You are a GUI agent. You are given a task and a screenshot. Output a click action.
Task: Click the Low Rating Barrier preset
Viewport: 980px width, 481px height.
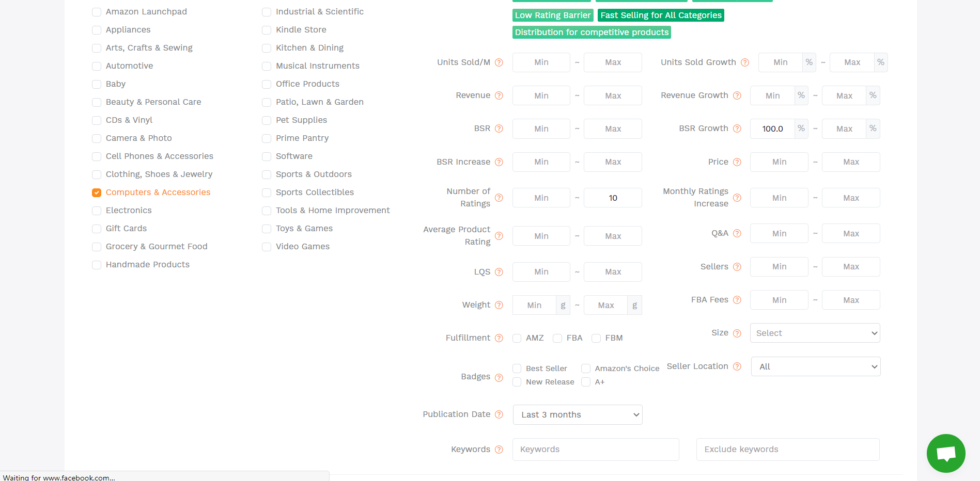click(x=553, y=15)
